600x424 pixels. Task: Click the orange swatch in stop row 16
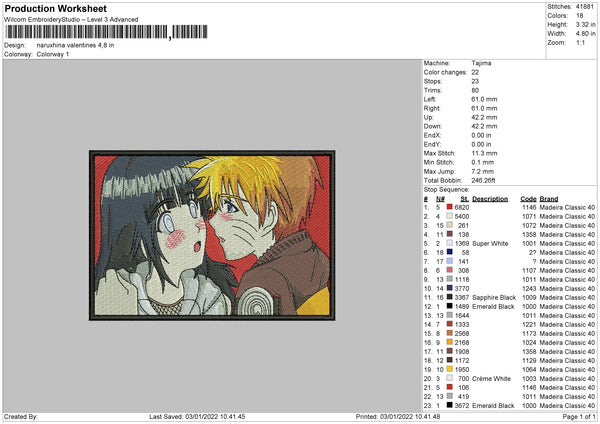450,342
